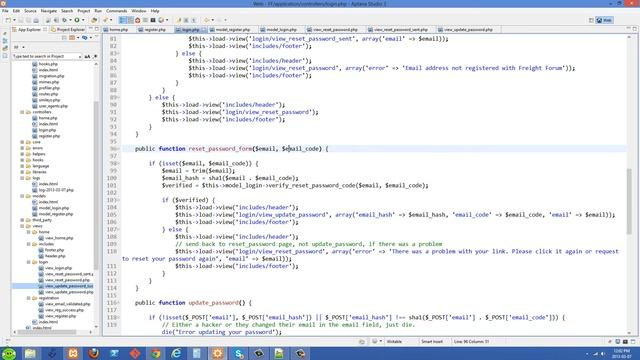The height and width of the screenshot is (360, 640).
Task: Click the Smart Insert status bar entry
Action: coord(432,342)
